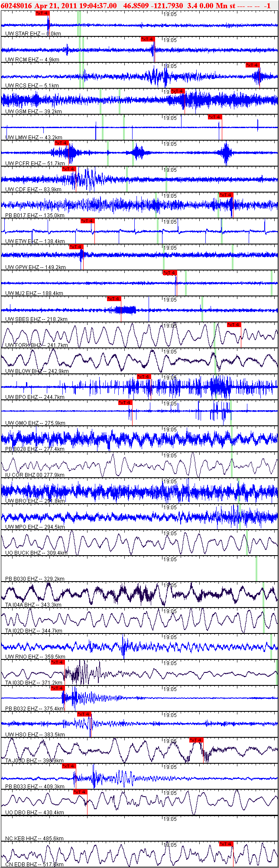Click the label PB B017 EHZ -- 135.0km
This screenshot has width=279, height=868.
click(35, 215)
